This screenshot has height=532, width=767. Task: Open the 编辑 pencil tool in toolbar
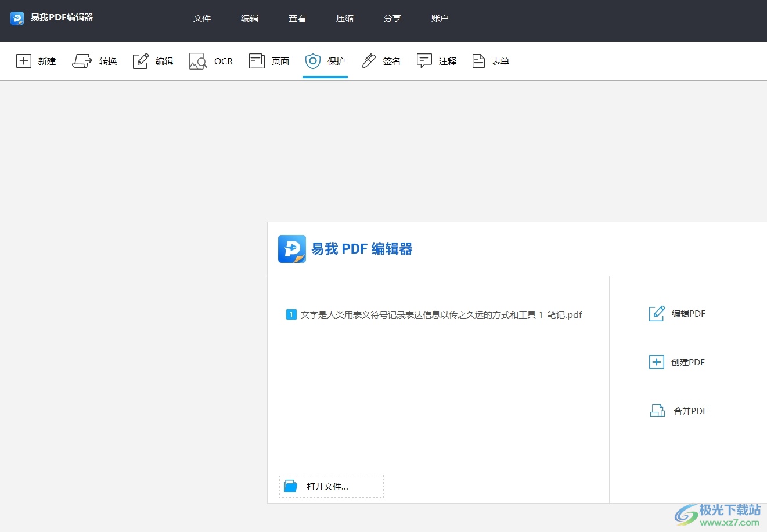pos(153,61)
